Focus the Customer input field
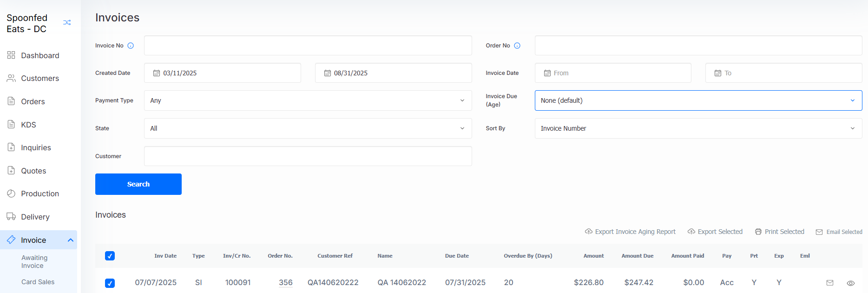 coord(308,156)
